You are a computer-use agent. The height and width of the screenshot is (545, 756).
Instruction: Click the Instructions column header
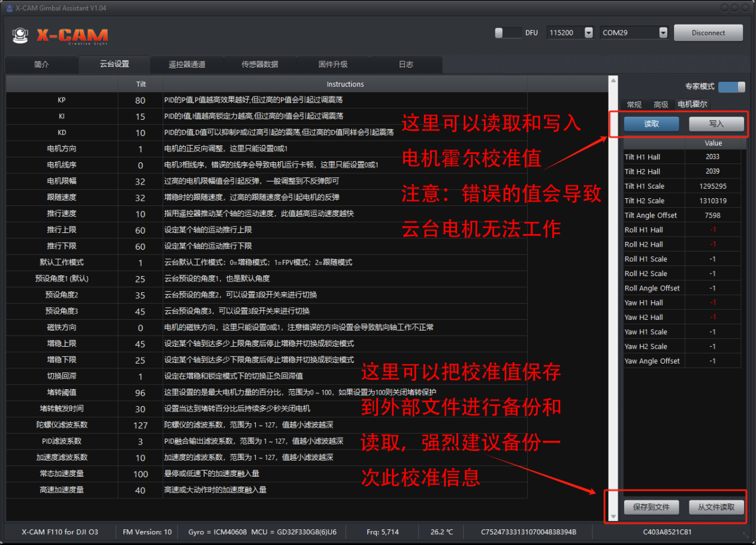tap(345, 84)
